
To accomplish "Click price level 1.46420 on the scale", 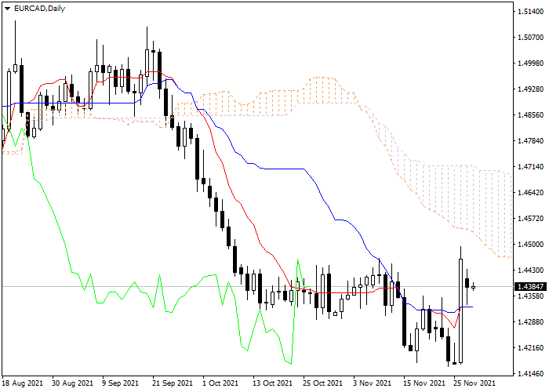I will [x=531, y=193].
